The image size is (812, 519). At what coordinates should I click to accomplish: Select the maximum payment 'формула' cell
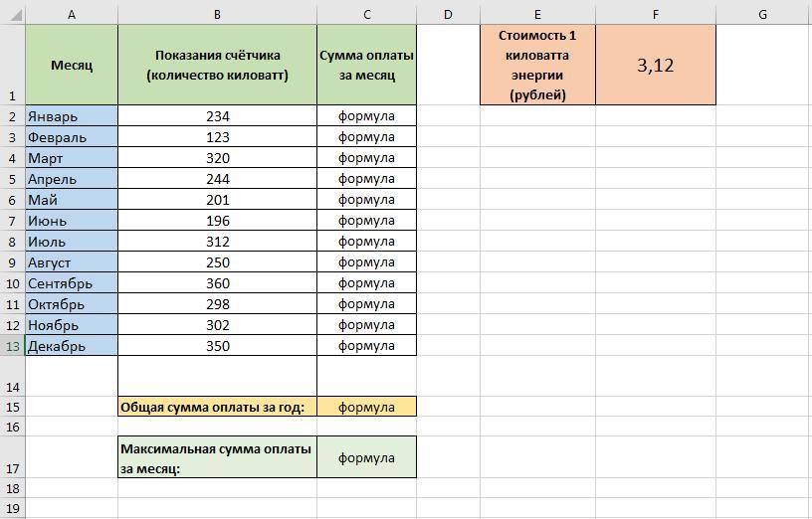[366, 457]
